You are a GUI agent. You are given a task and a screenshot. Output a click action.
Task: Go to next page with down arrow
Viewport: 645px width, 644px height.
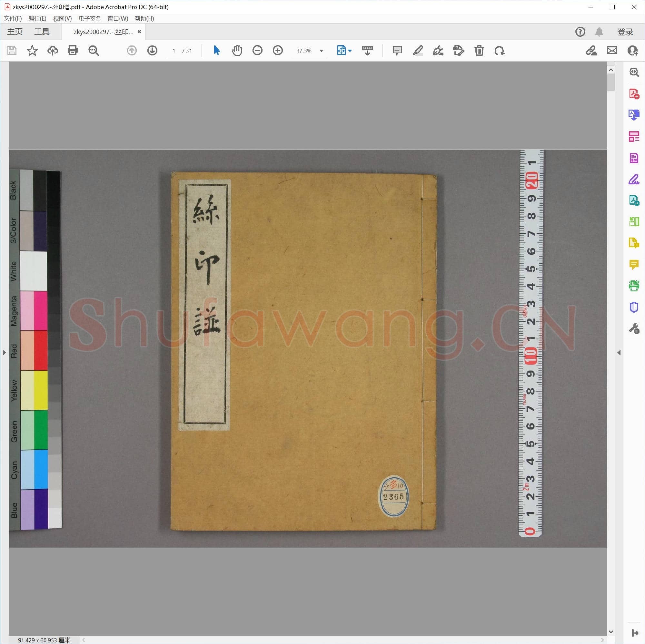(x=153, y=50)
